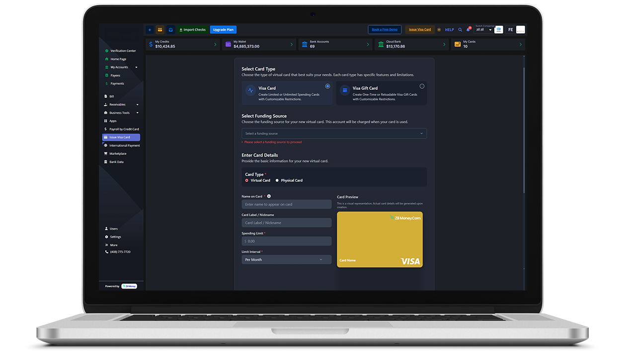Open the funding source dropdown

pos(334,133)
